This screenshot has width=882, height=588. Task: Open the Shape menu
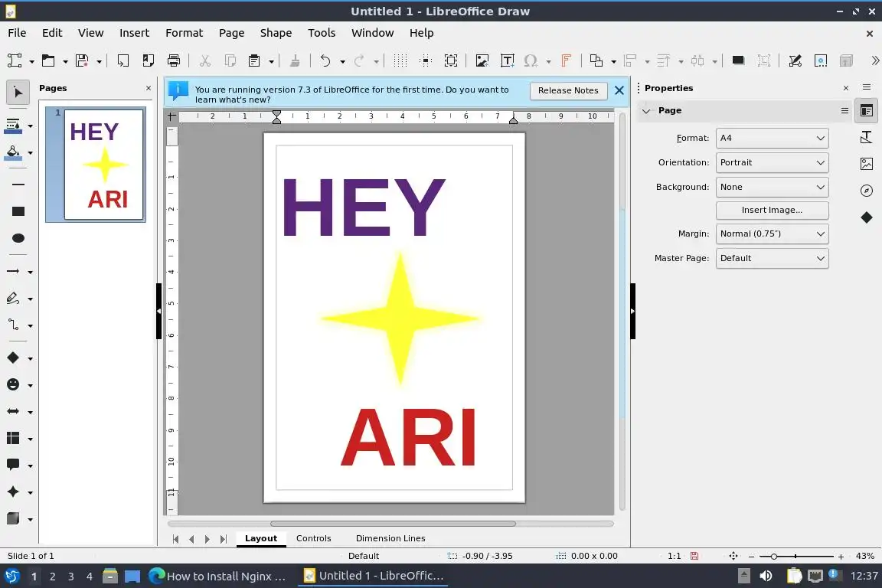(276, 33)
